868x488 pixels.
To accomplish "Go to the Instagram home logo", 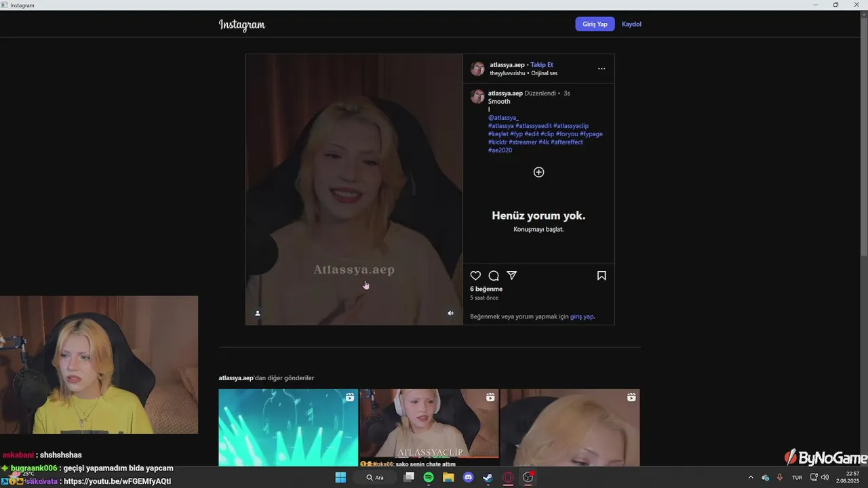I will [x=242, y=25].
